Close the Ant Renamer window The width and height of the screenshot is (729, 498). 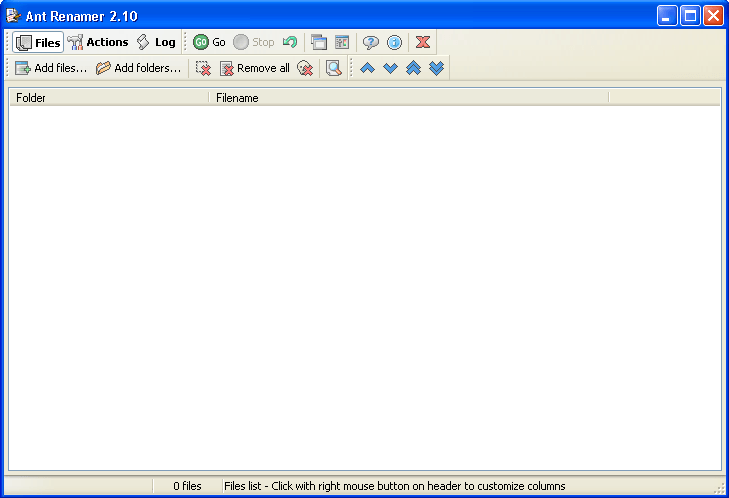point(713,16)
